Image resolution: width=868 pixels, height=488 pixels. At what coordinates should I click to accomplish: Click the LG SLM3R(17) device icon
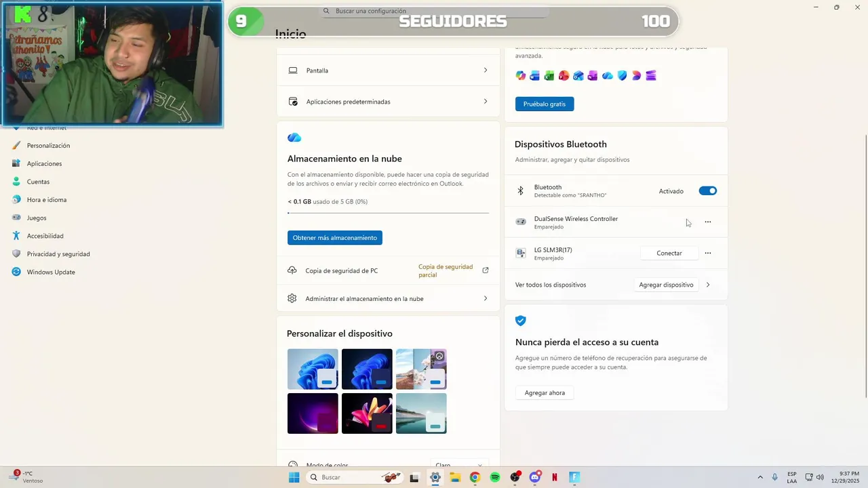coord(521,253)
